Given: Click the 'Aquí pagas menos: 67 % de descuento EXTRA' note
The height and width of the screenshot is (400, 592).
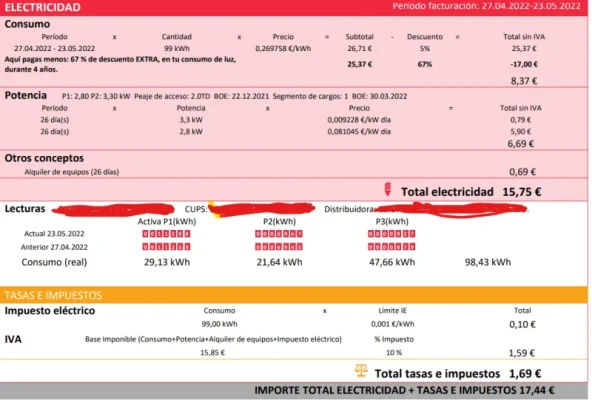Looking at the screenshot, I should tap(120, 64).
